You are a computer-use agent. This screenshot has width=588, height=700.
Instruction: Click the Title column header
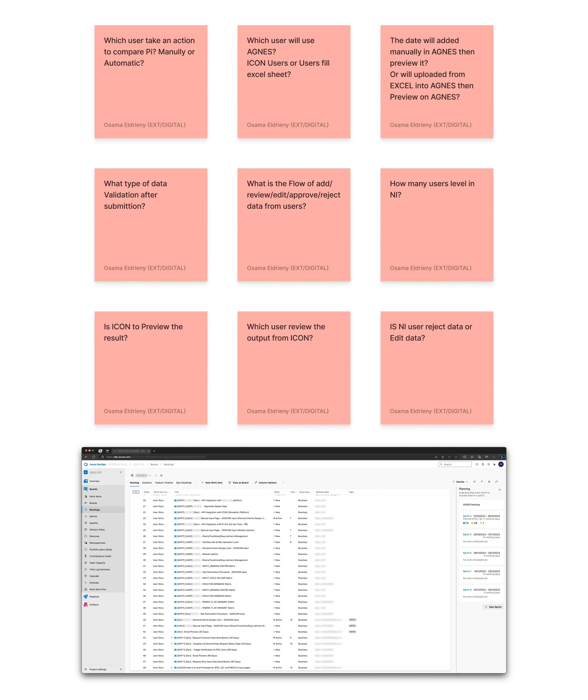177,492
